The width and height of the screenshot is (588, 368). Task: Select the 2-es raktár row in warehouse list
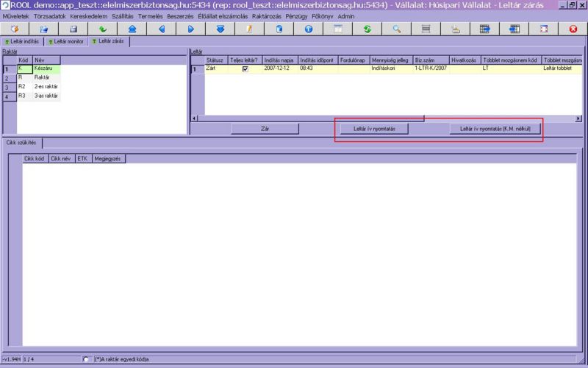[x=46, y=87]
